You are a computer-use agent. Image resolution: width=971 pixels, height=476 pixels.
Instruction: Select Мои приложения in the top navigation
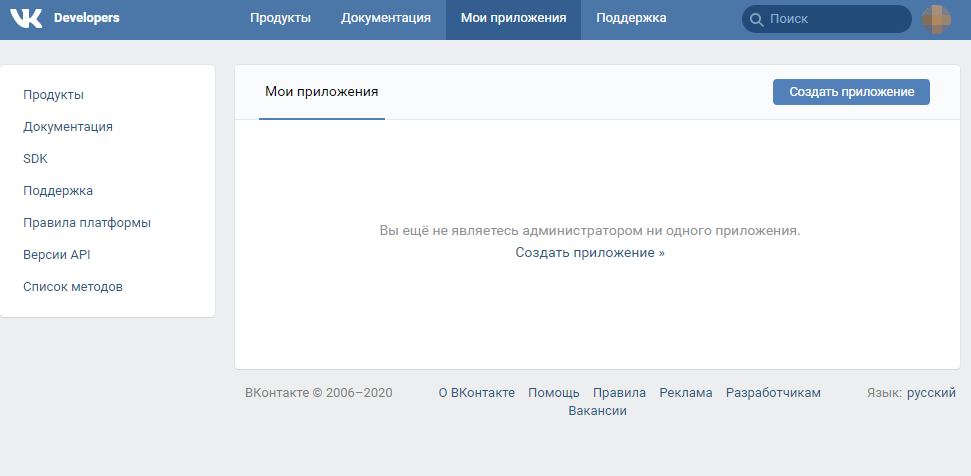tap(513, 18)
